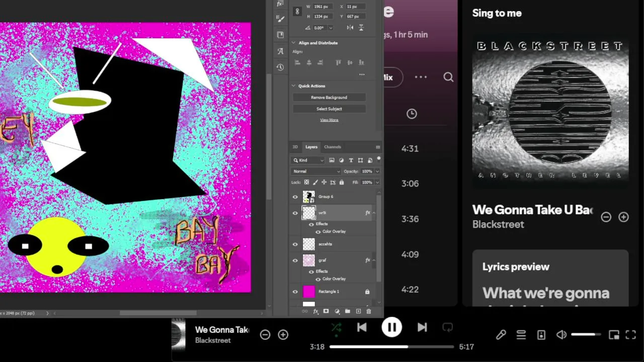Toggle width-height link icon
Viewport: 644px width, 362px height.
coord(297,12)
